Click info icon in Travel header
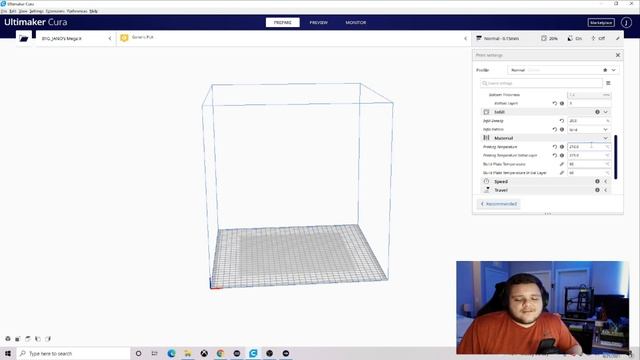 tap(597, 190)
